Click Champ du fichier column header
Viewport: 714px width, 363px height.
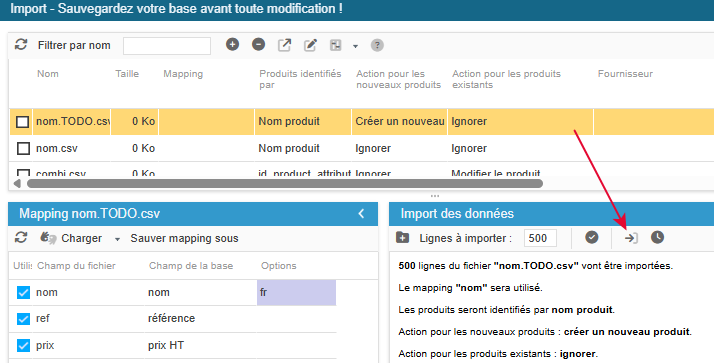[x=76, y=266]
